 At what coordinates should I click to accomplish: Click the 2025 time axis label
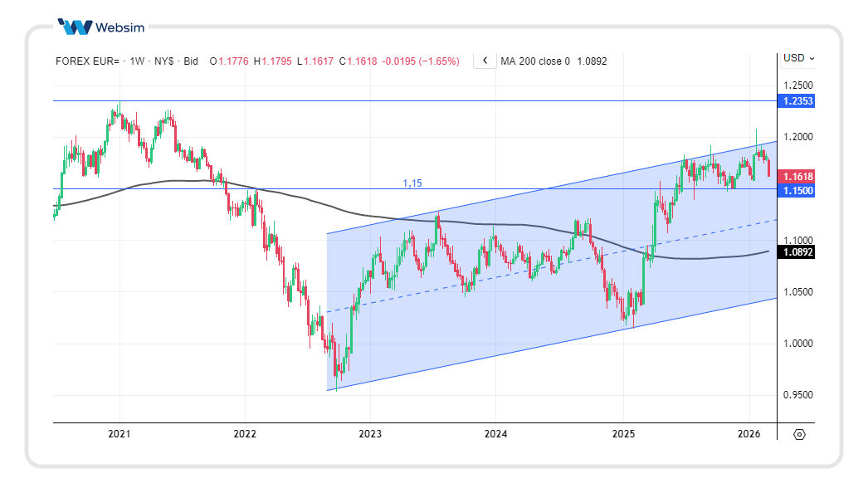[622, 434]
